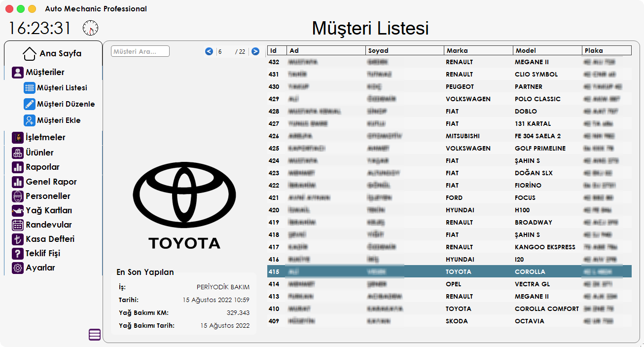
Task: Select the CLIO SYMBOL row
Action: click(449, 75)
